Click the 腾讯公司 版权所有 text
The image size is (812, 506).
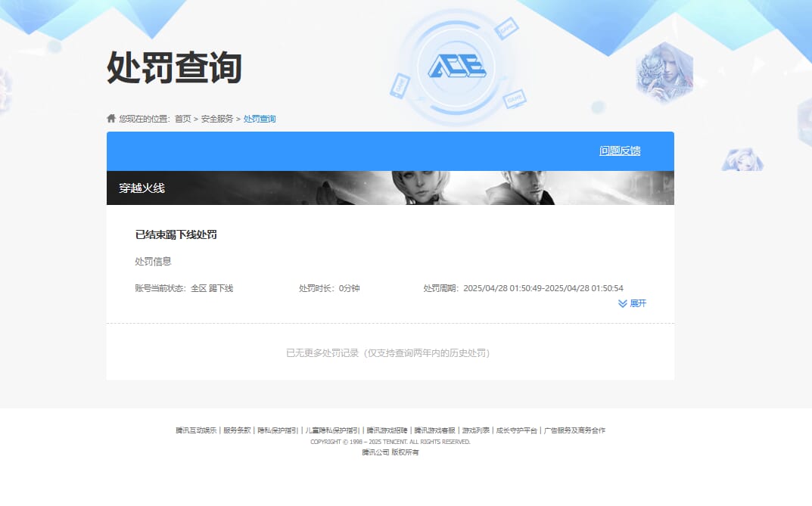(x=390, y=452)
